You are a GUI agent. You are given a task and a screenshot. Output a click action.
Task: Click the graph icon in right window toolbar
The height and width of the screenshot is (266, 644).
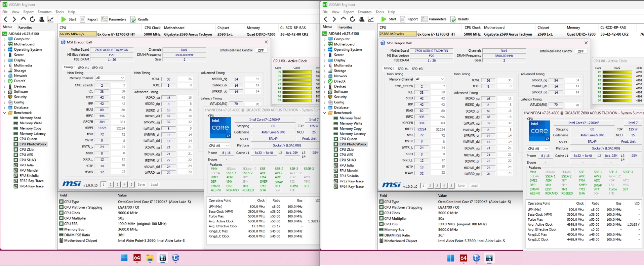pos(371,19)
